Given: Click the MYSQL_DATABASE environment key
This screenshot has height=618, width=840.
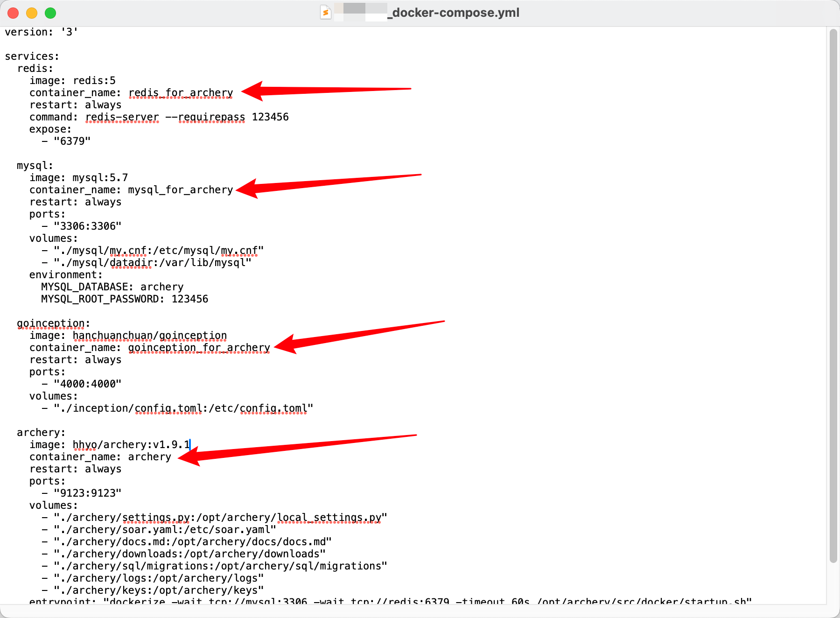Looking at the screenshot, I should coord(86,287).
